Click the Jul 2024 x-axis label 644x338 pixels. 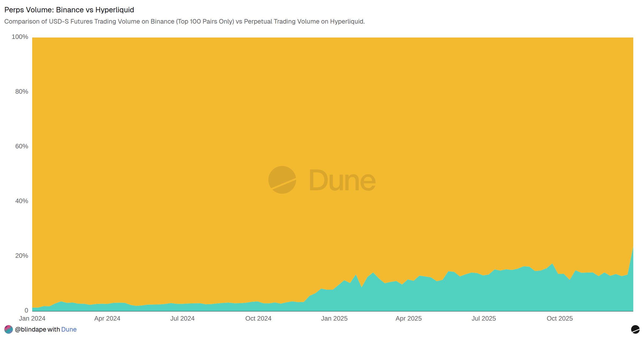point(183,318)
